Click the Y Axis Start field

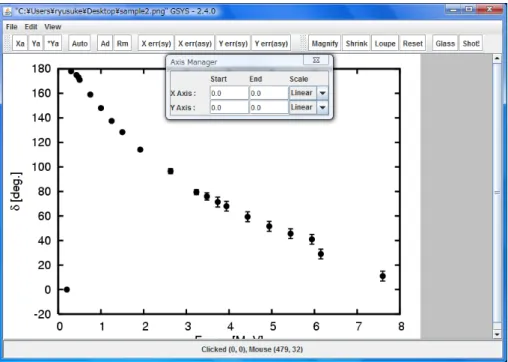(x=229, y=107)
